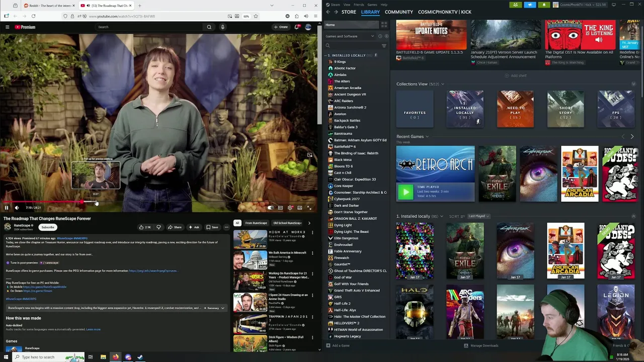The height and width of the screenshot is (362, 644).
Task: Open Steam library advanced filter icon
Action: coord(384,46)
